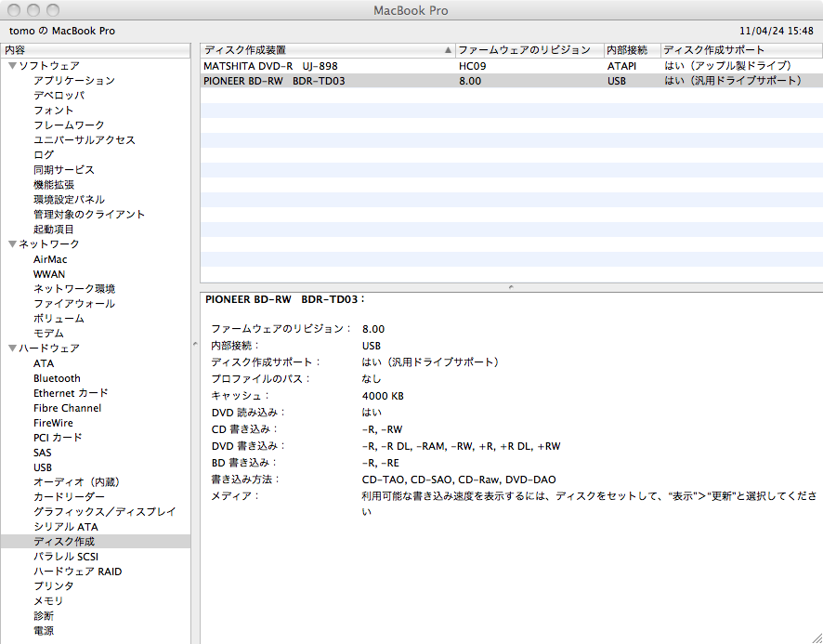The height and width of the screenshot is (644, 823).
Task: Open フォント in the sidebar
Action: coord(54,111)
